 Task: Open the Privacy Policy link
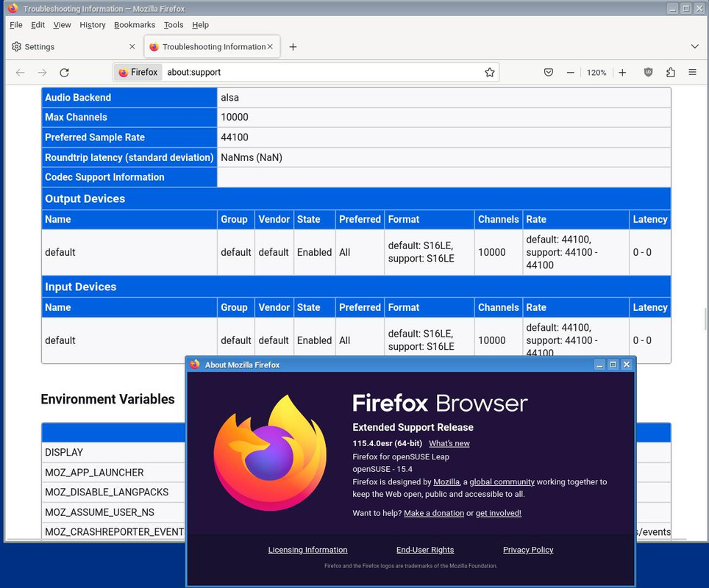click(x=528, y=550)
